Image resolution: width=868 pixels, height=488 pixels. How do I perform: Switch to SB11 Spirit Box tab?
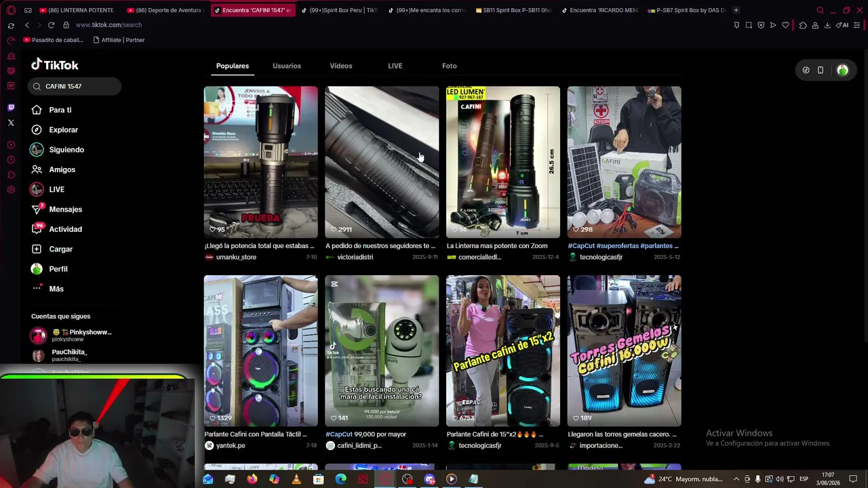click(514, 10)
